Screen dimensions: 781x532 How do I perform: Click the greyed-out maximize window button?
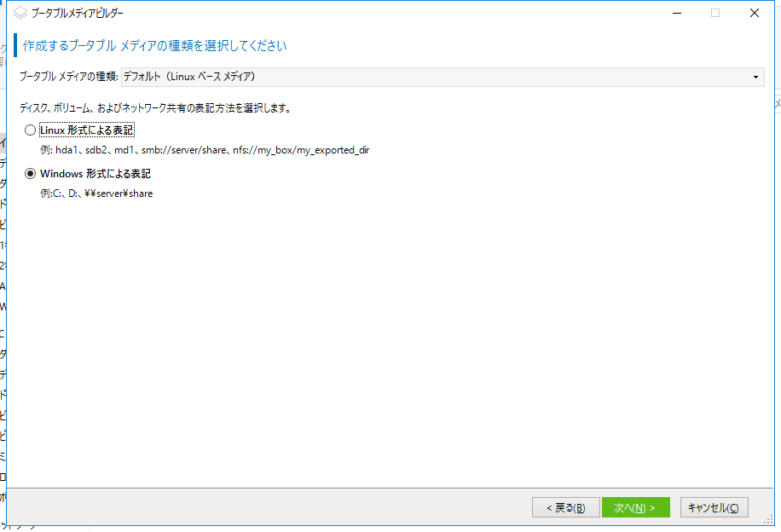point(715,13)
